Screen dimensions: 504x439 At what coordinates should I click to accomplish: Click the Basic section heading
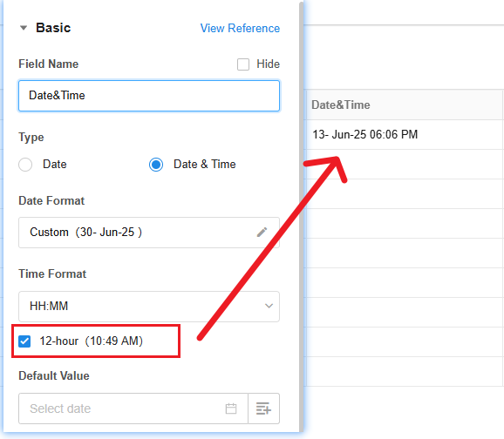coord(53,28)
